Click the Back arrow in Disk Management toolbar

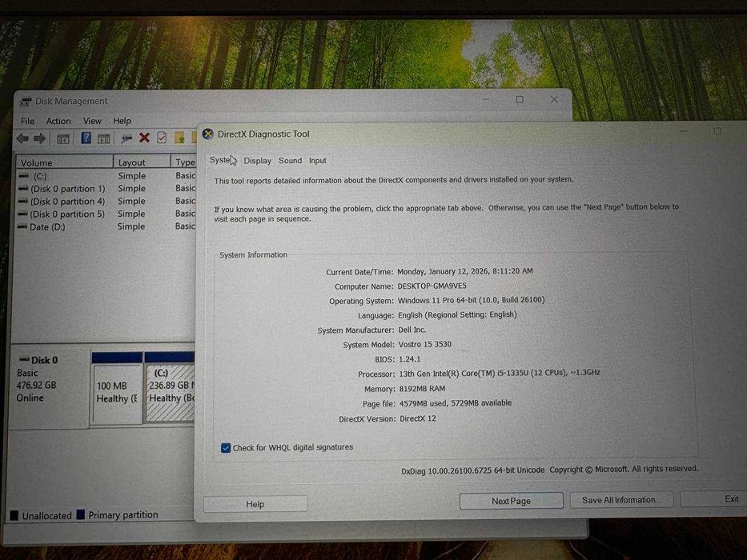pos(22,138)
